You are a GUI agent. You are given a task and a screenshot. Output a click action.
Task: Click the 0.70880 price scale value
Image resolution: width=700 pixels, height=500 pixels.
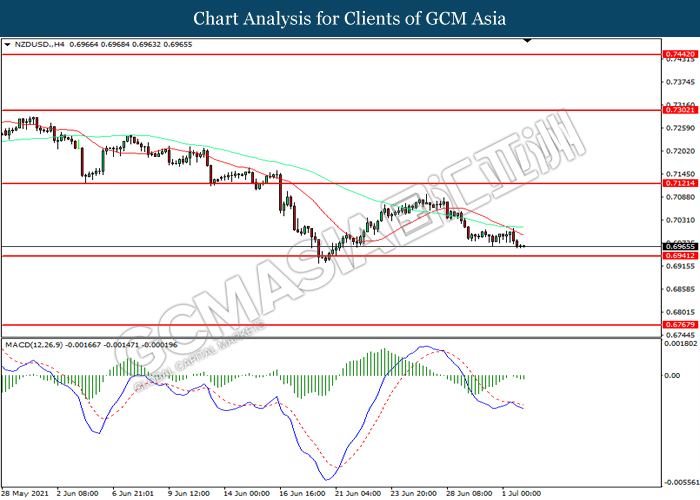[680, 197]
